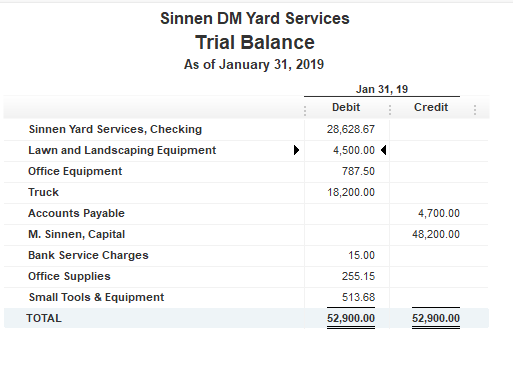Click resize handle between Debit and Credit
The width and height of the screenshot is (513, 372).
tap(390, 110)
